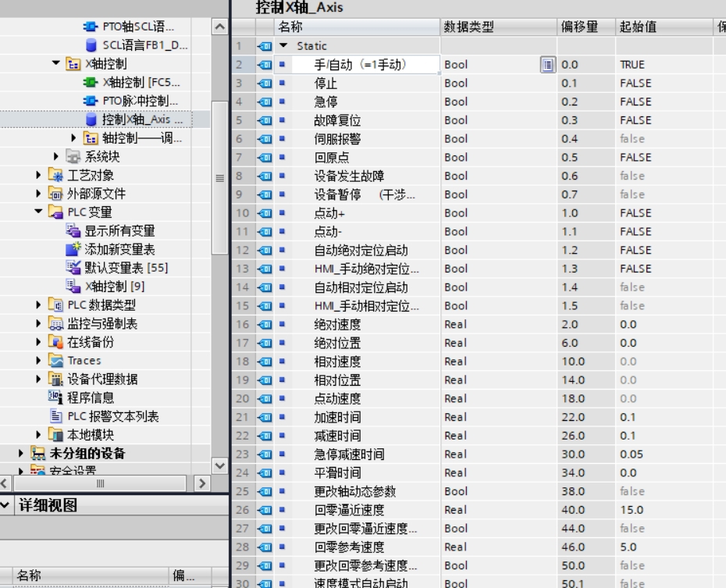Viewport: 726px width, 588px height.
Task: Expand the Traces folder
Action: [38, 360]
